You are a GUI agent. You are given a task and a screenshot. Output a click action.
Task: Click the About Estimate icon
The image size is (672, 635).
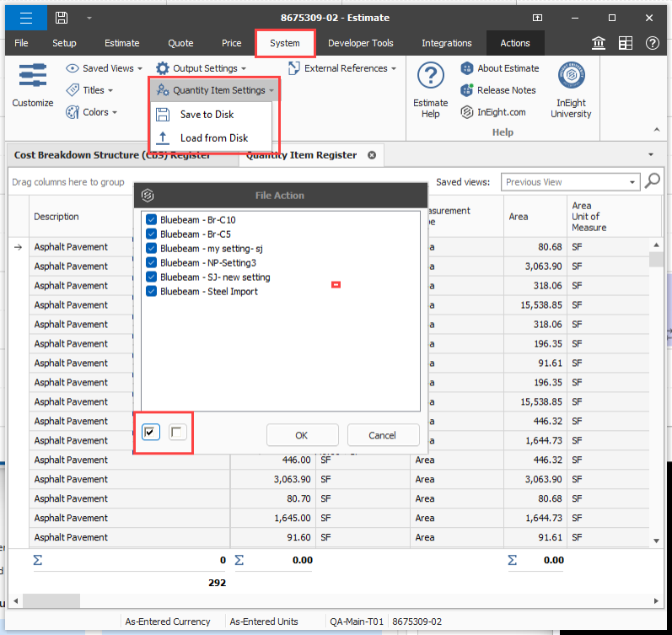467,68
